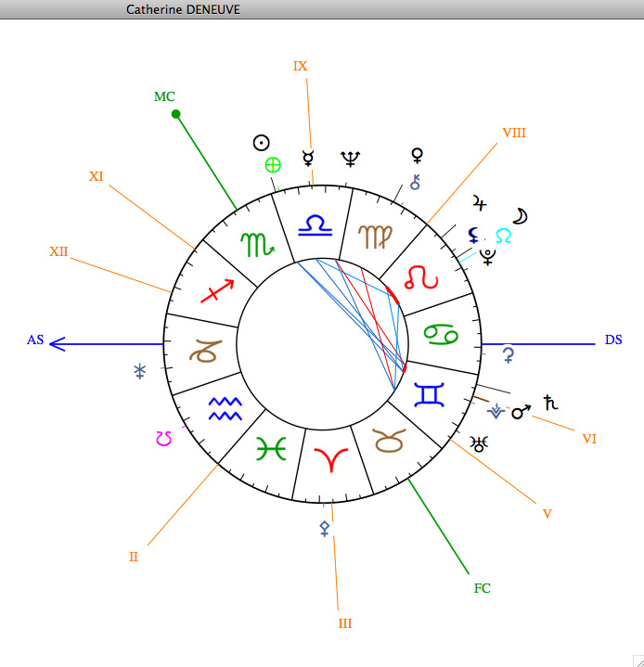Viewport: 644px width, 667px height.
Task: Click the red Aries sign segment
Action: tap(330, 460)
